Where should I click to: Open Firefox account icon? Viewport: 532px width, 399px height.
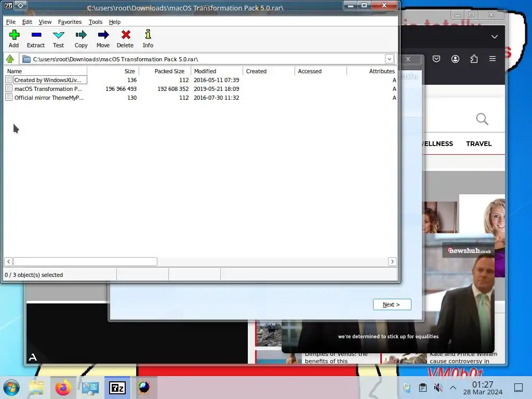tap(455, 59)
